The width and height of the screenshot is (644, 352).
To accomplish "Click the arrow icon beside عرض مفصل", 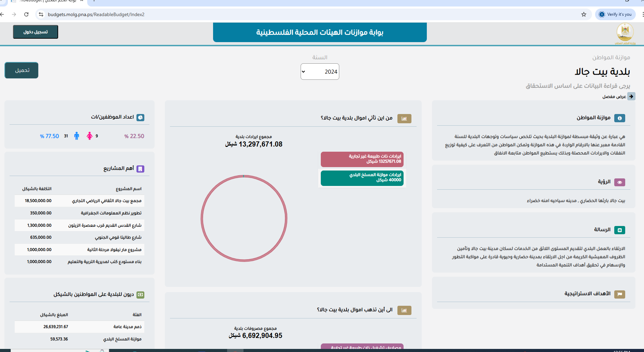I will click(631, 97).
